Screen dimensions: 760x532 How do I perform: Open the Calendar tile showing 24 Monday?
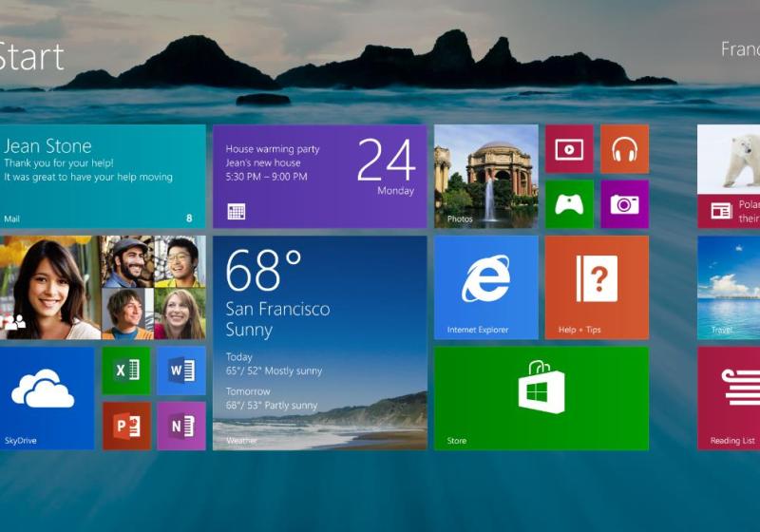(x=320, y=177)
